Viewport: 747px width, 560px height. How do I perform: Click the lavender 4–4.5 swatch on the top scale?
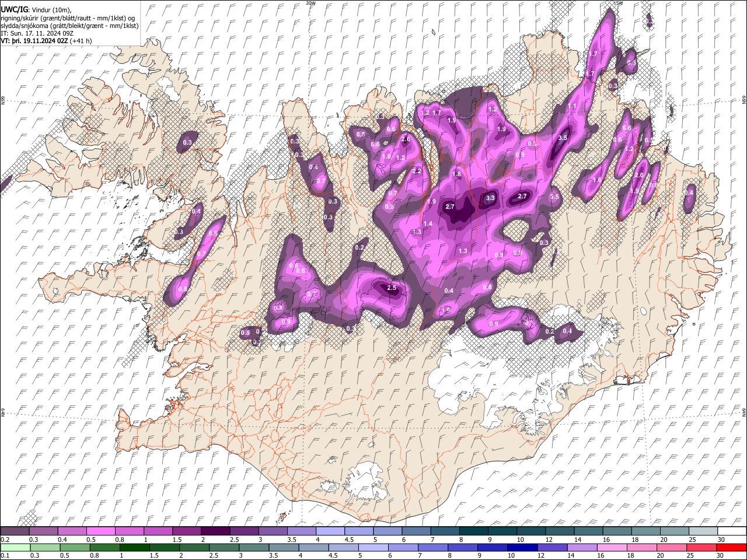pyautogui.click(x=329, y=531)
